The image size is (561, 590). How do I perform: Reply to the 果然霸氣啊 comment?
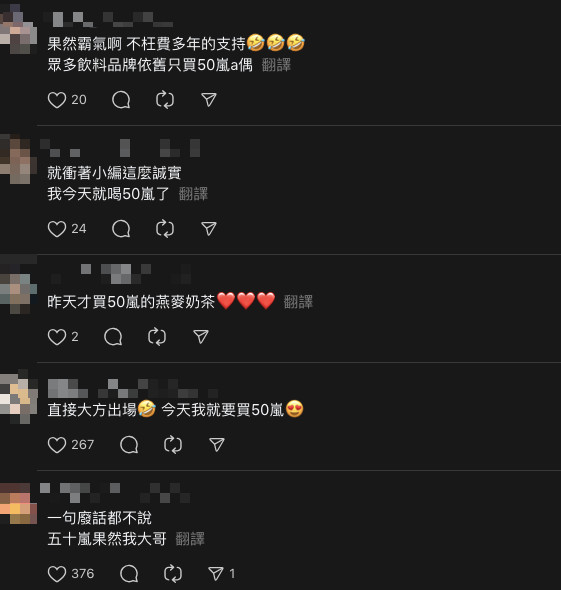point(121,100)
